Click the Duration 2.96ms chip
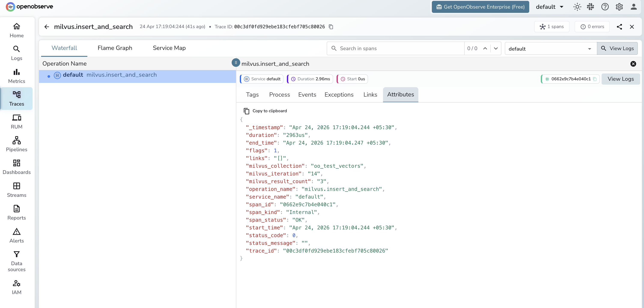This screenshot has width=644, height=308. (310, 79)
